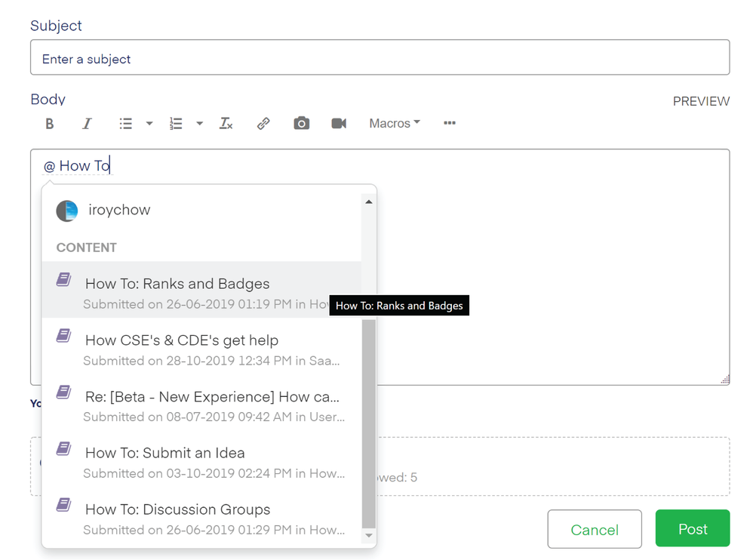Click into the Subject input field

click(x=380, y=59)
